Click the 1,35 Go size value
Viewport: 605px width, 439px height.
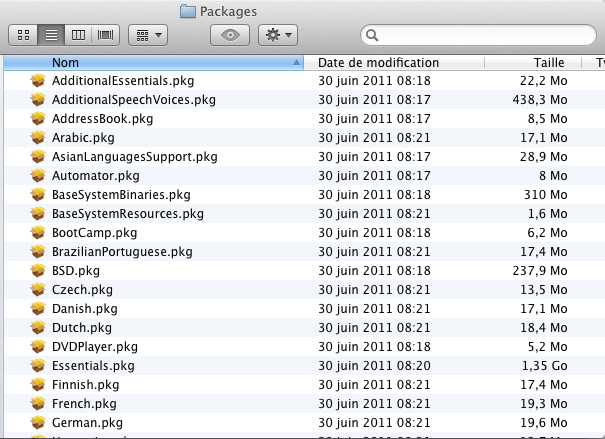coord(544,366)
